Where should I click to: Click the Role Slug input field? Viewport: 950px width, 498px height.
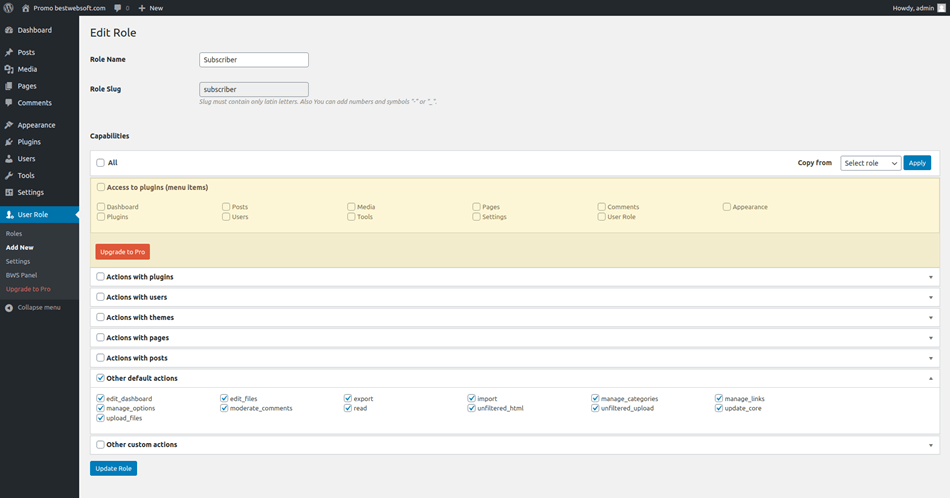point(254,89)
